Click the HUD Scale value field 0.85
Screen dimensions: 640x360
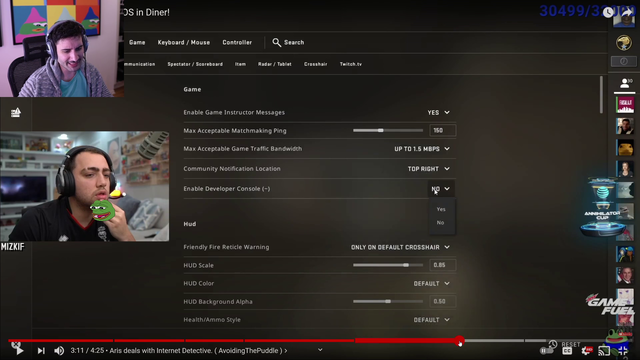442,265
